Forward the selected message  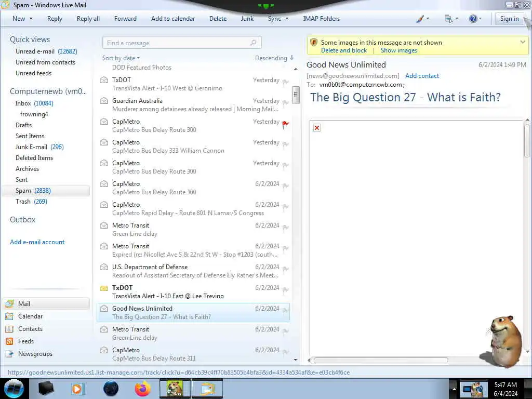click(x=125, y=19)
